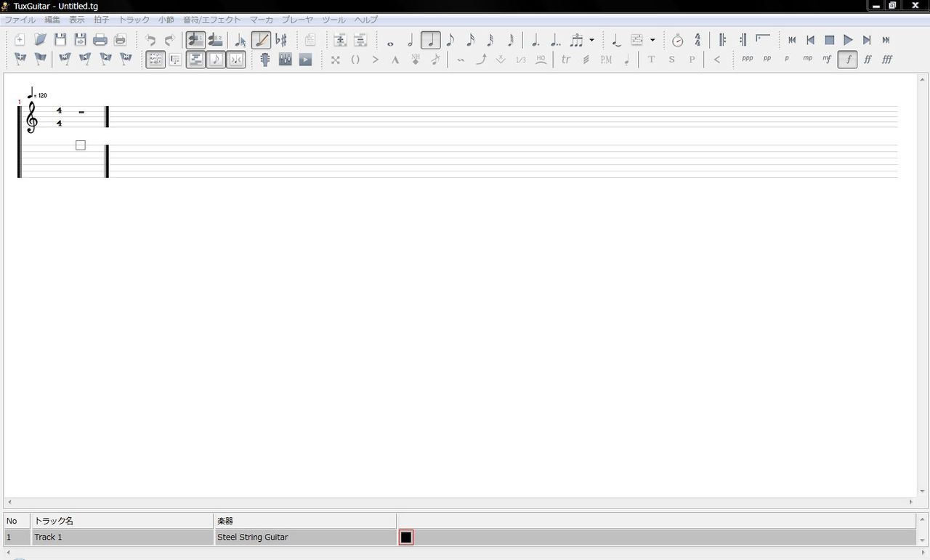This screenshot has height=560, width=930.
Task: Select half note duration
Action: coord(411,40)
